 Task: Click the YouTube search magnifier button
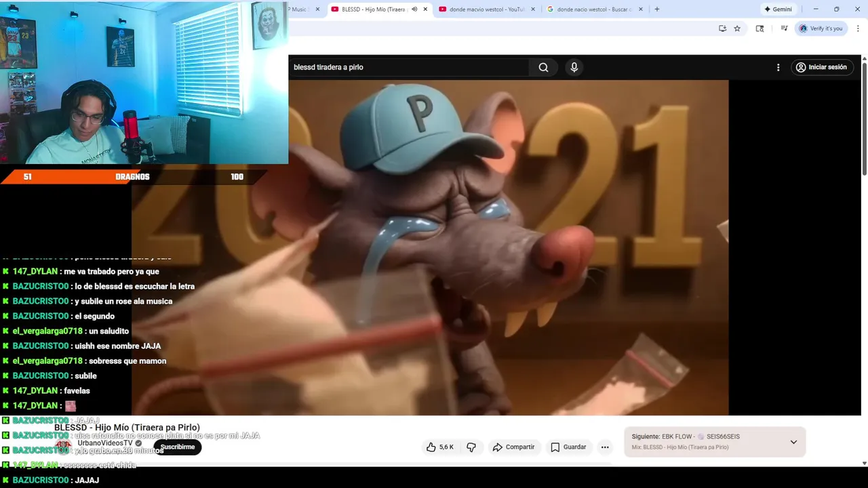pos(543,67)
